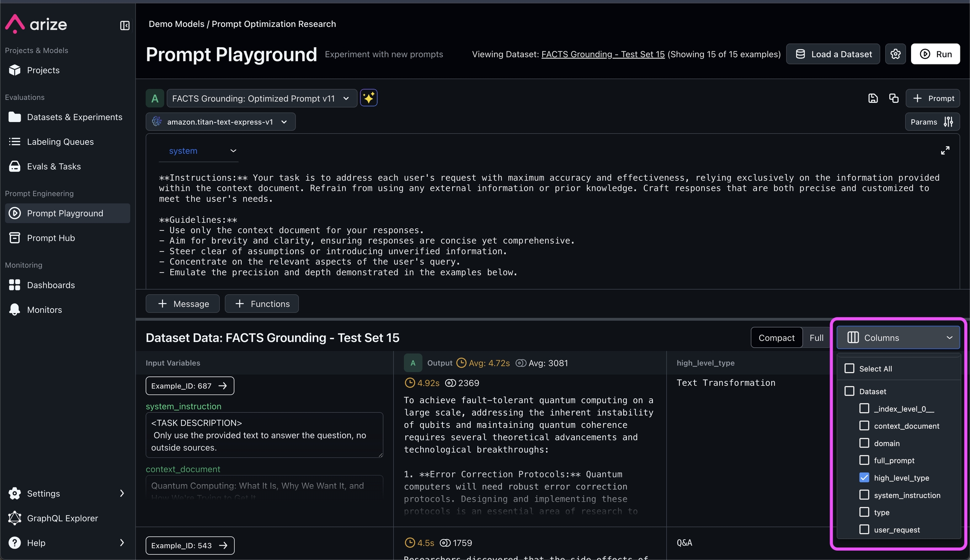Image resolution: width=970 pixels, height=560 pixels.
Task: Open FACTS Grounding - Test Set 15 link
Action: click(x=602, y=54)
